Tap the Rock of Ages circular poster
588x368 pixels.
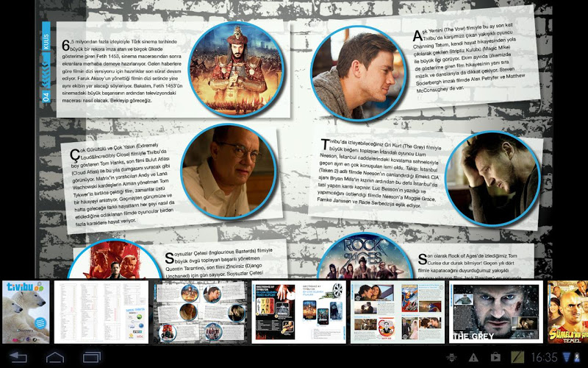(365, 255)
